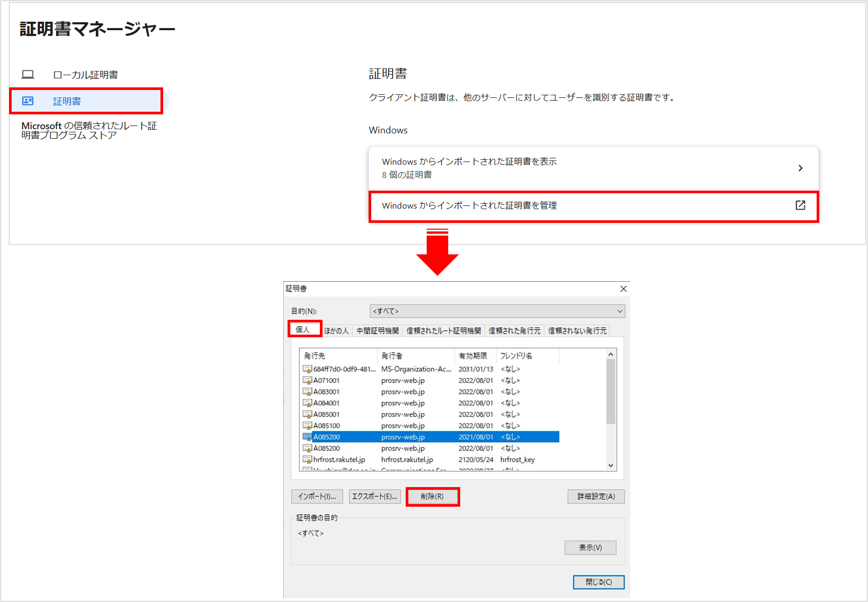
Task: Click the certificate list scroll up arrow
Action: [611, 354]
